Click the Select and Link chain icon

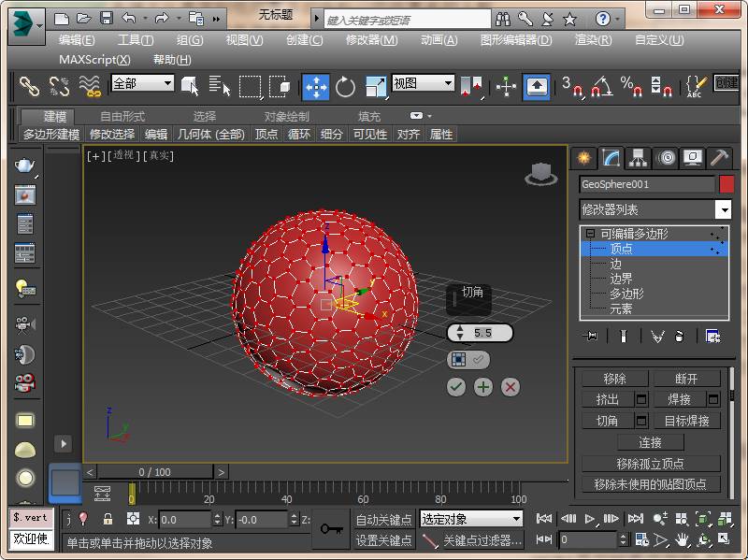tap(29, 87)
